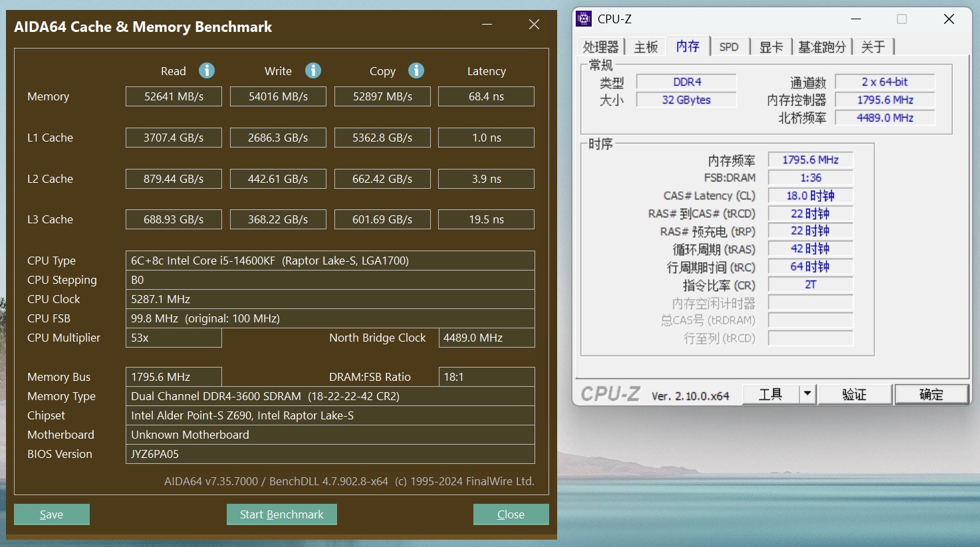The height and width of the screenshot is (547, 980).
Task: Click the Memory Copy value 52897 MB/s
Action: (382, 96)
